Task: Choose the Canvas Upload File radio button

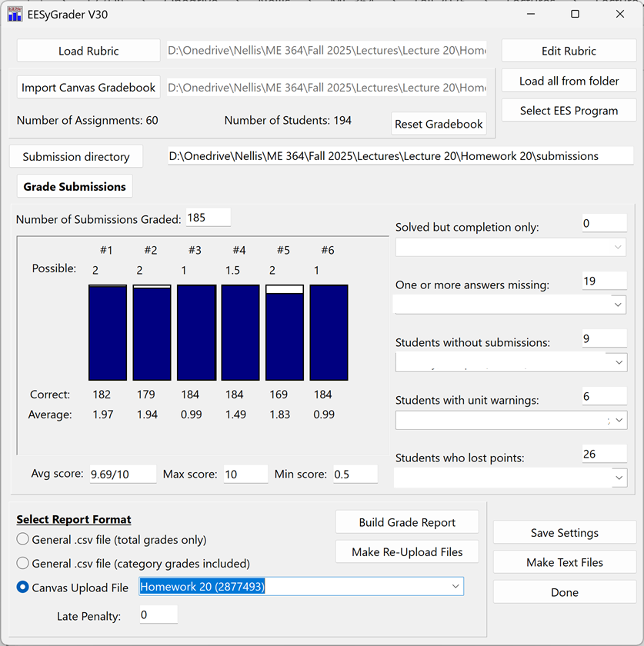Action: tap(23, 588)
